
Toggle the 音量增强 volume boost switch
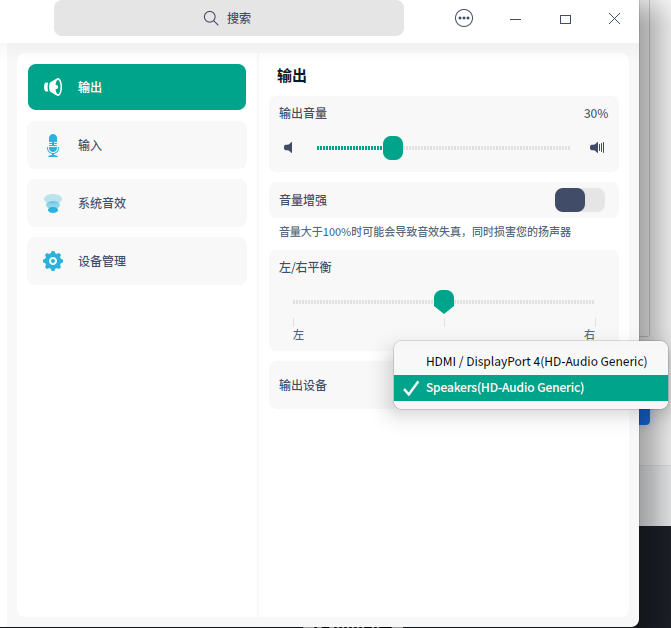(580, 200)
